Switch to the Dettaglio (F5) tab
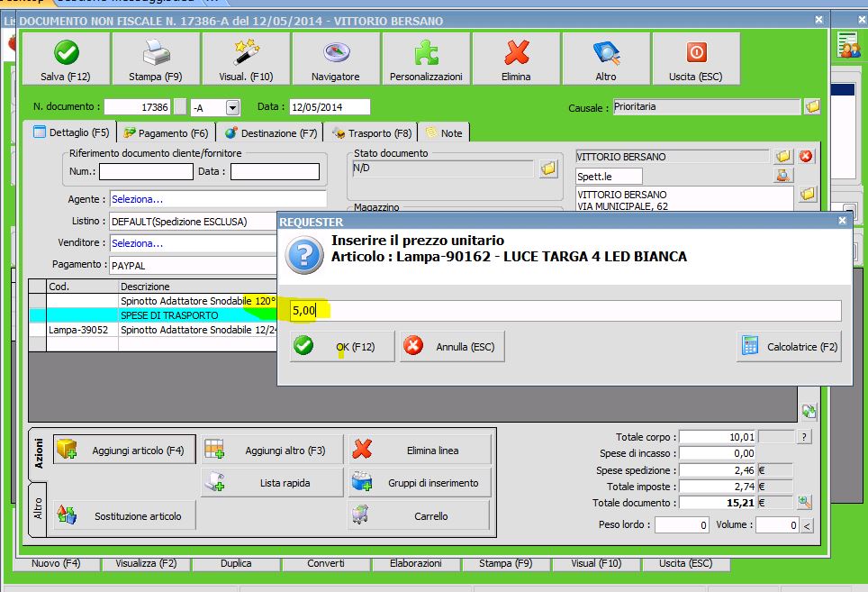The image size is (868, 592). (72, 132)
